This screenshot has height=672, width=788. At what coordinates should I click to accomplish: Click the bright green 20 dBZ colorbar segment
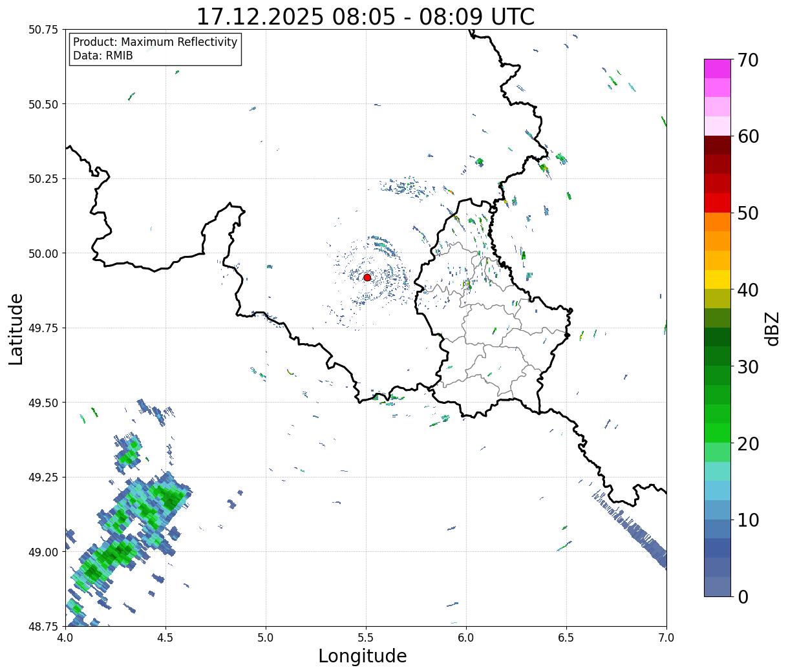(718, 432)
